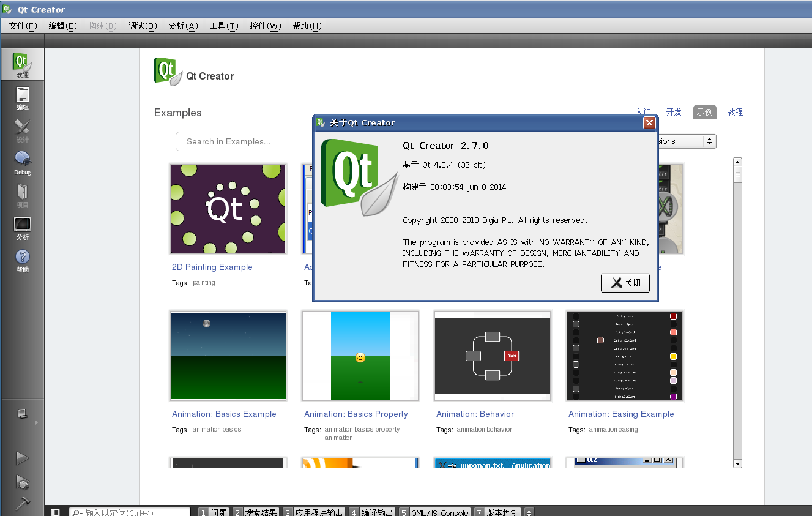The width and height of the screenshot is (812, 516).
Task: Click the Qt Creator logo on welcome page
Action: pos(168,71)
